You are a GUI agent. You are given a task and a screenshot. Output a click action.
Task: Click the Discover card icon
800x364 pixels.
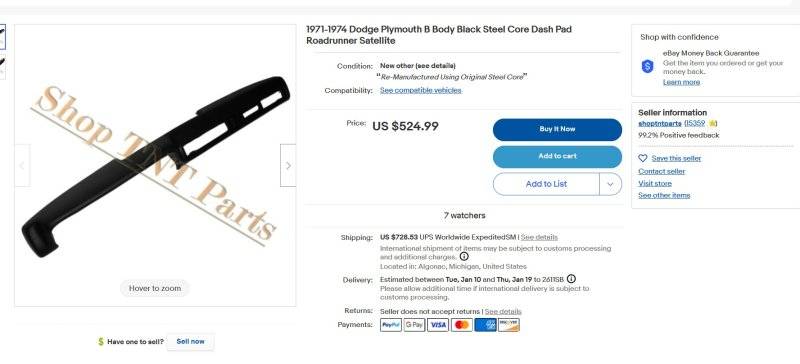coord(509,325)
